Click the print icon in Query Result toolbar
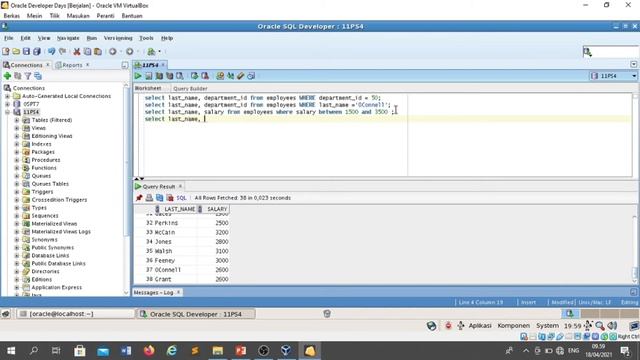Screen dimensions: 640x360 (149, 198)
